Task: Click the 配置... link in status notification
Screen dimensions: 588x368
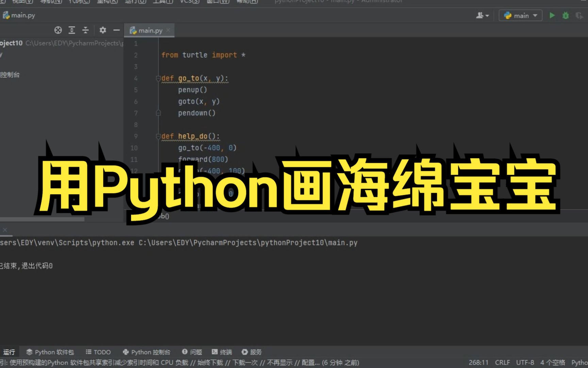Action: [310, 363]
